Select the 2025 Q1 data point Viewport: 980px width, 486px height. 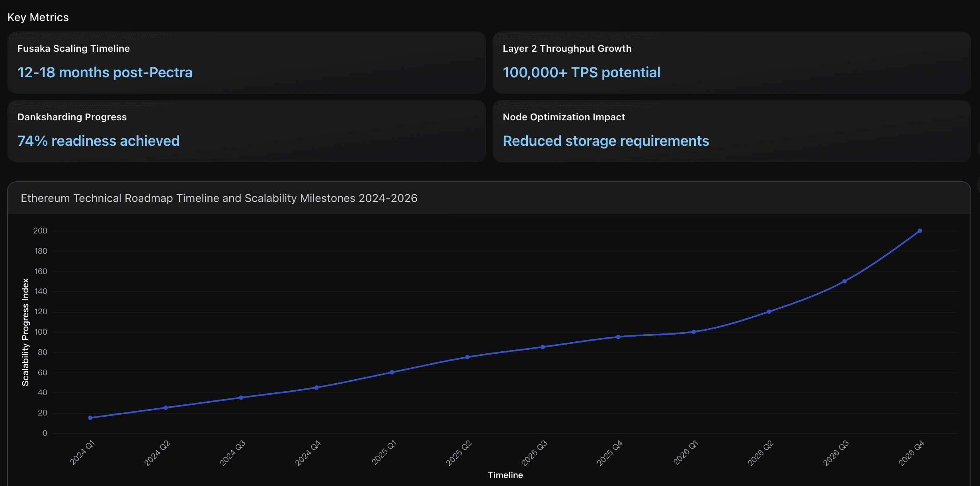(x=392, y=372)
